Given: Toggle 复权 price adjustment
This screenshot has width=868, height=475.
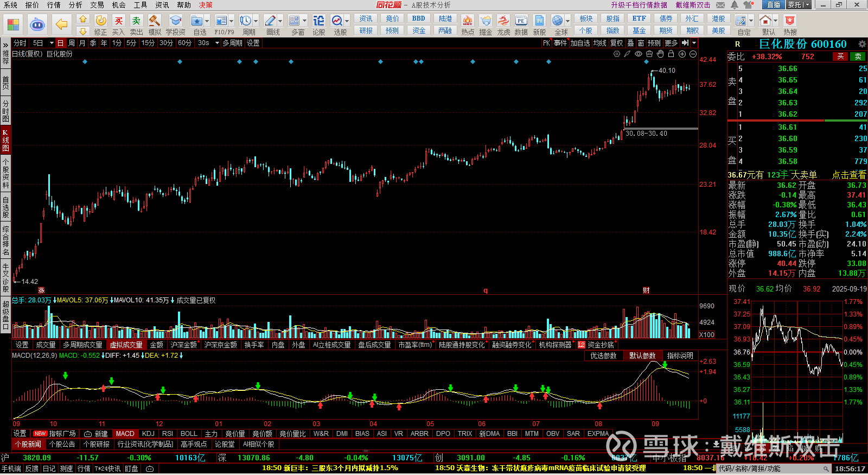Looking at the screenshot, I should pos(617,43).
